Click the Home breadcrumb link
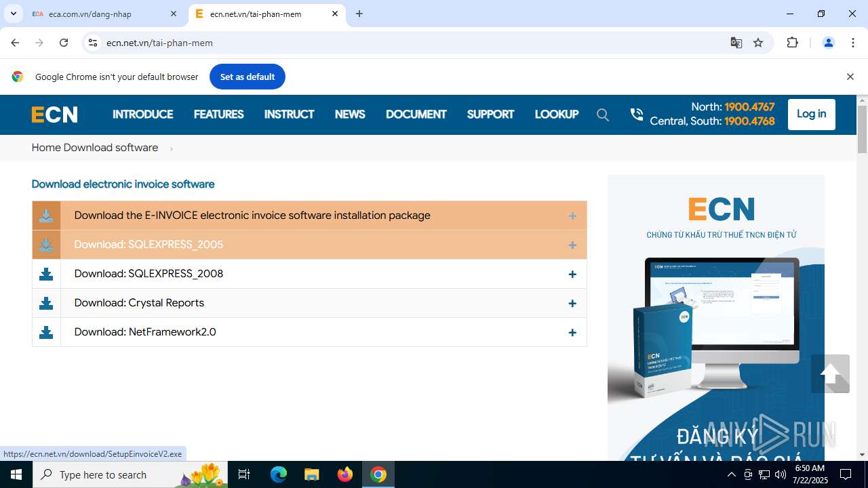This screenshot has width=868, height=488. click(x=46, y=148)
